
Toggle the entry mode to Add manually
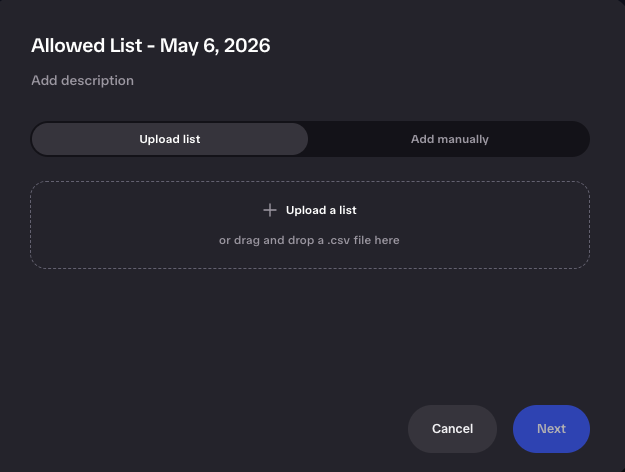click(x=450, y=139)
